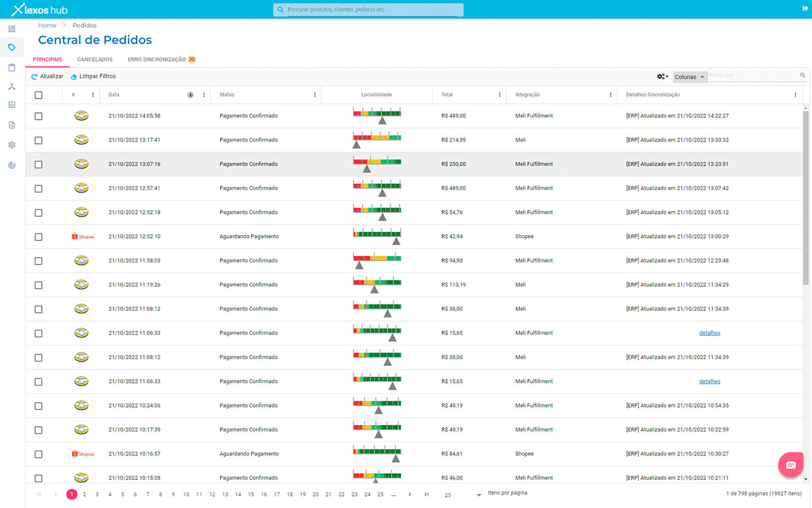Open the Erro Sincronização tab
The height and width of the screenshot is (508, 812).
pos(157,60)
